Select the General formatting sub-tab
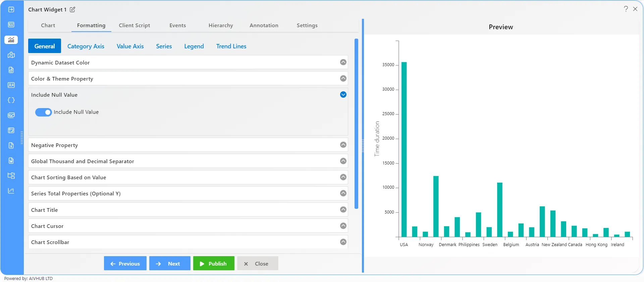 click(45, 46)
